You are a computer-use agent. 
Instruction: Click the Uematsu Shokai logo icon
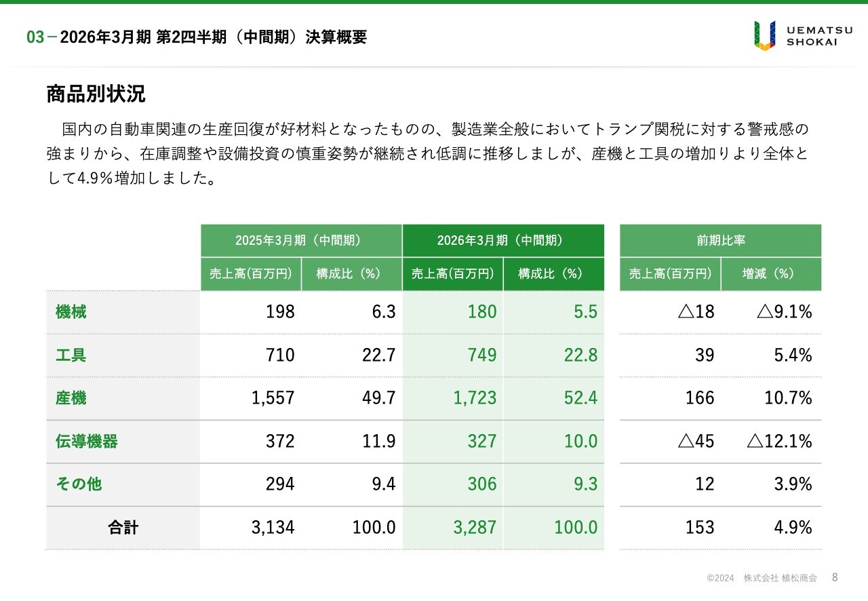coord(764,35)
